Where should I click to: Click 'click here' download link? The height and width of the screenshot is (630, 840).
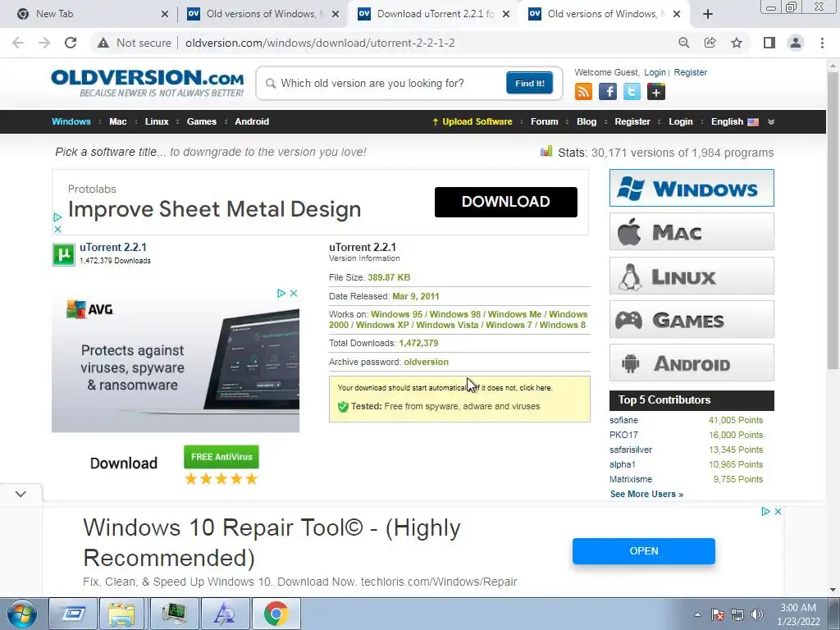tap(535, 388)
